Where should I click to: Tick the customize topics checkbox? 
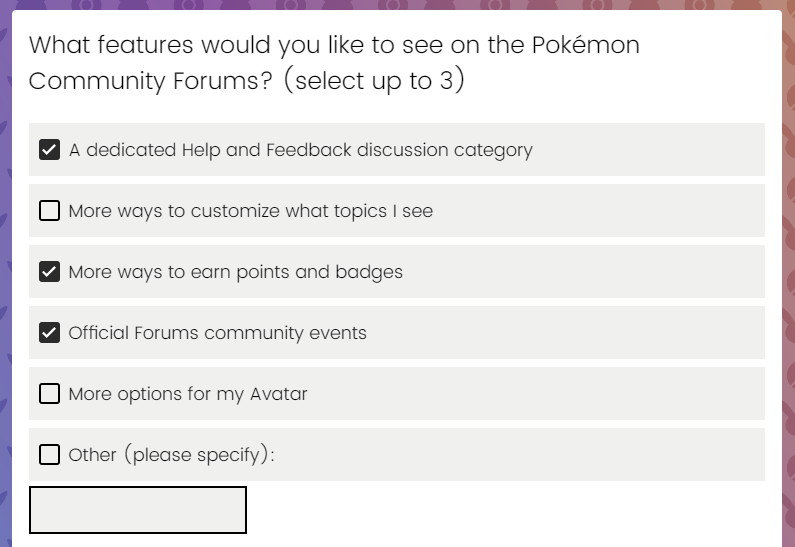pyautogui.click(x=49, y=210)
